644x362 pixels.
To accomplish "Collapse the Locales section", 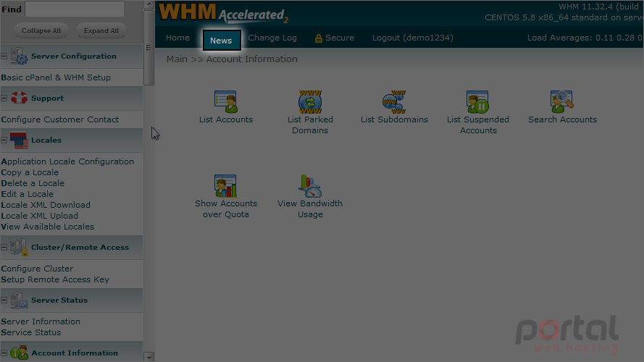I will [x=4, y=140].
